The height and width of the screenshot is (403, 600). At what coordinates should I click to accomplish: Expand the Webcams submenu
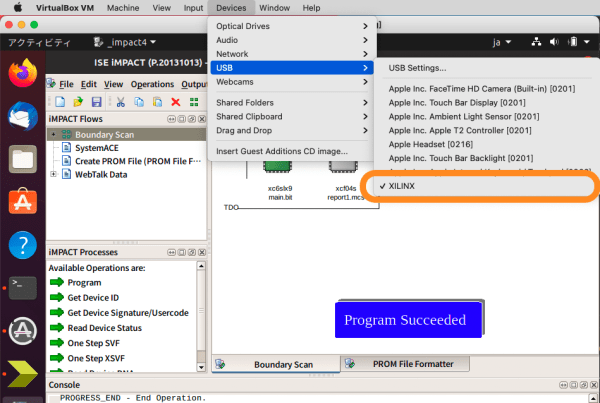(x=292, y=82)
